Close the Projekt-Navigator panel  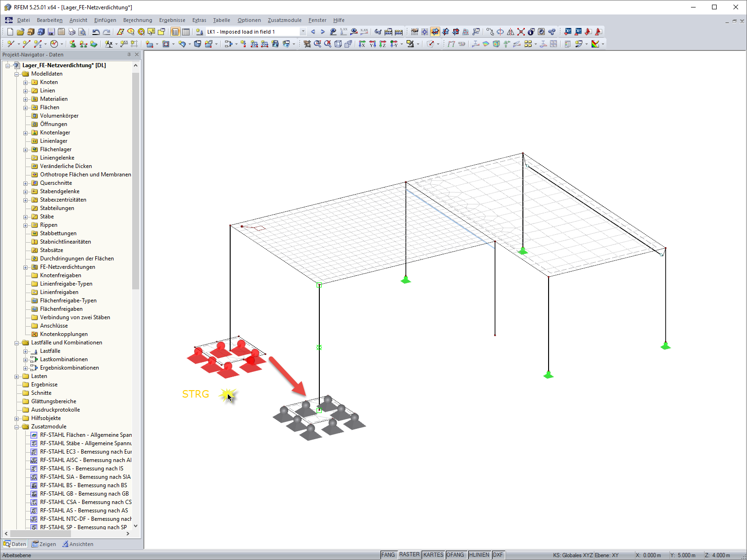pos(137,55)
